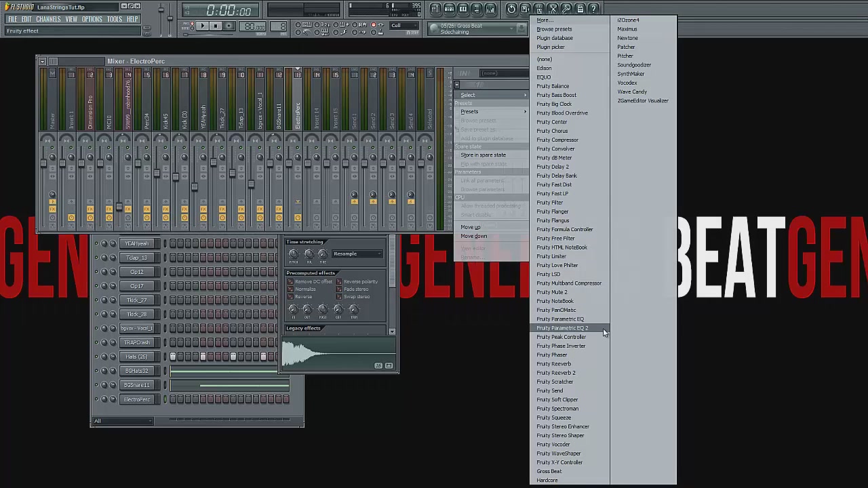Click the folder icon on waveform preview
Image resolution: width=868 pixels, height=488 pixels.
click(x=389, y=365)
